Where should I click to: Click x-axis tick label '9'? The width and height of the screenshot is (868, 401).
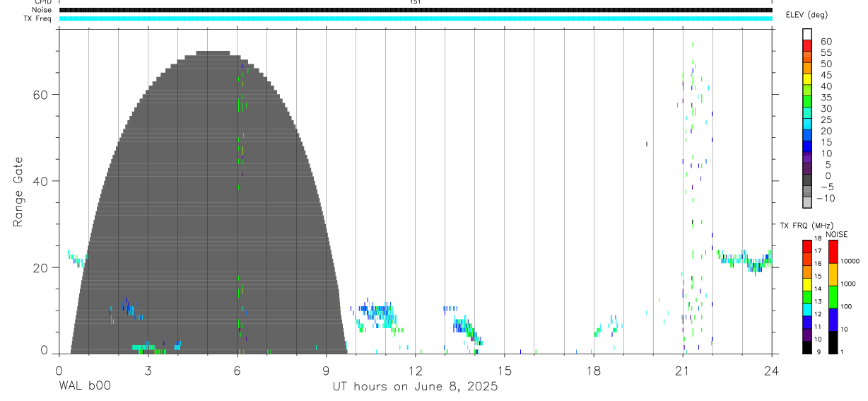point(326,371)
